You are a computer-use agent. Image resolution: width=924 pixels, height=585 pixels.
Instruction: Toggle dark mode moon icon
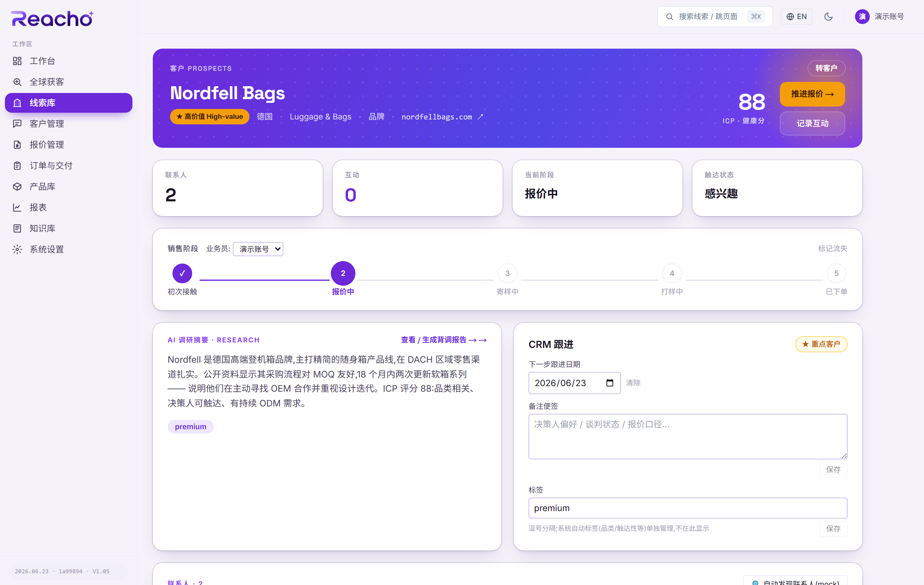pos(829,17)
